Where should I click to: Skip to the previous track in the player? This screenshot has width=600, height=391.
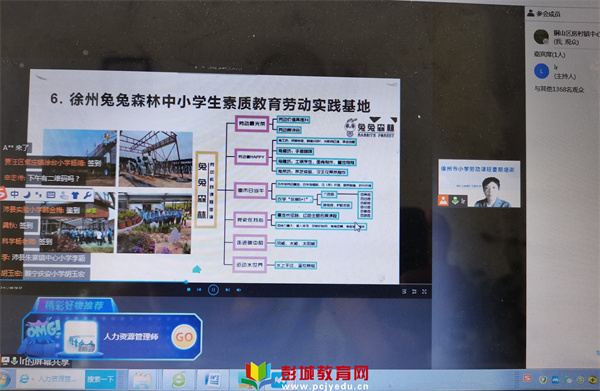[x=199, y=290]
